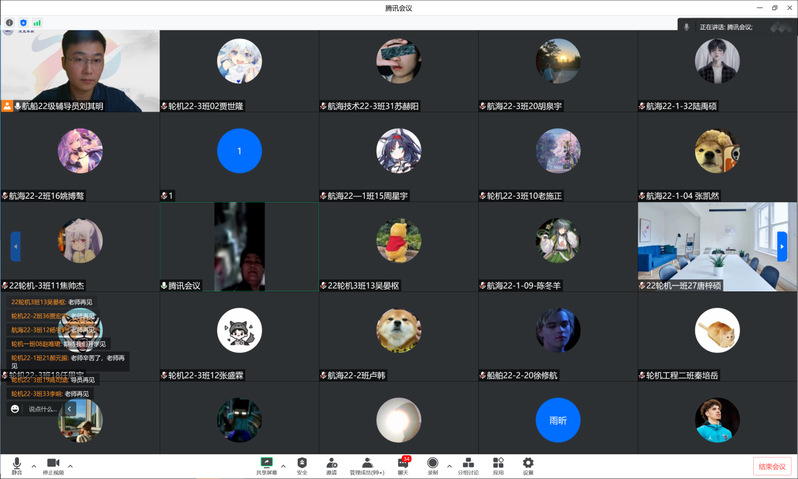Open 管理成员 participant management
This screenshot has height=479, width=798.
coord(367,465)
